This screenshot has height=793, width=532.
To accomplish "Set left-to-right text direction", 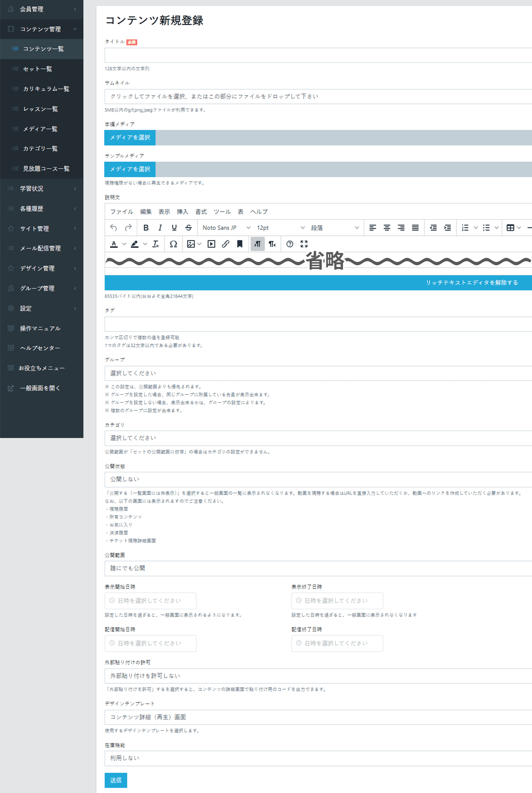I will (x=258, y=244).
